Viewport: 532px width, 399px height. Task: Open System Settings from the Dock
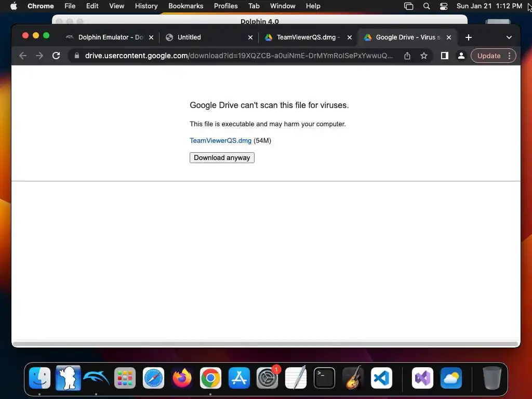pyautogui.click(x=268, y=378)
